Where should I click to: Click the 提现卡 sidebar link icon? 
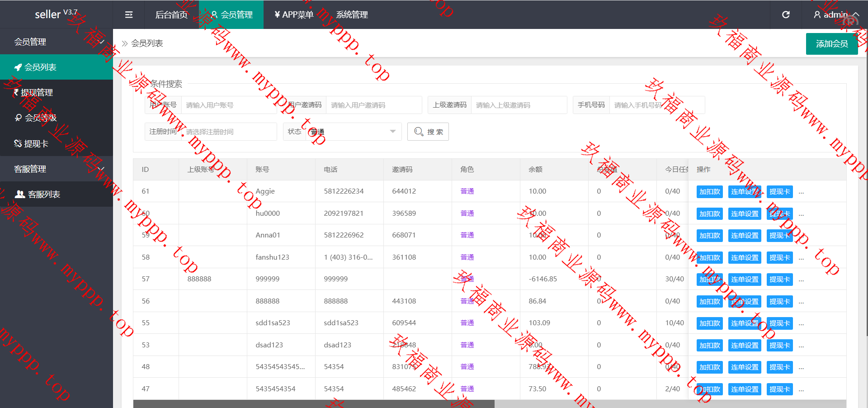(18, 144)
